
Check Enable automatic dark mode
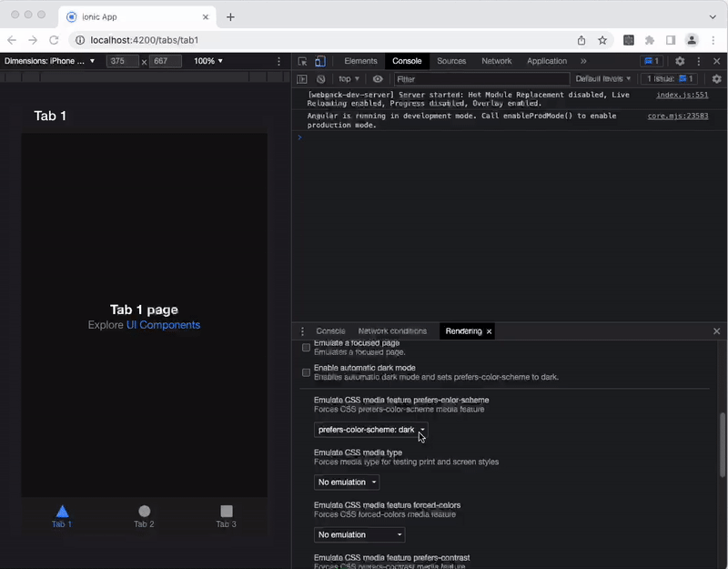tap(306, 372)
